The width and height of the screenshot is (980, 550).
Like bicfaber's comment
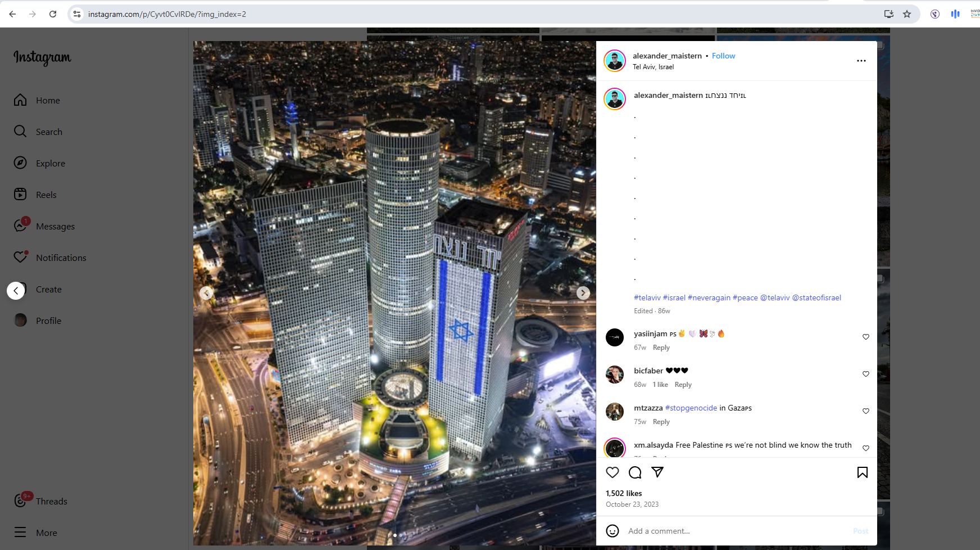pyautogui.click(x=866, y=374)
